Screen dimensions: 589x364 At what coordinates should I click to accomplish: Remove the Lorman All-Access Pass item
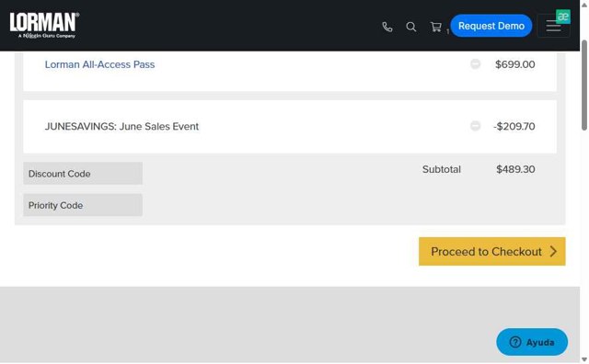click(475, 63)
